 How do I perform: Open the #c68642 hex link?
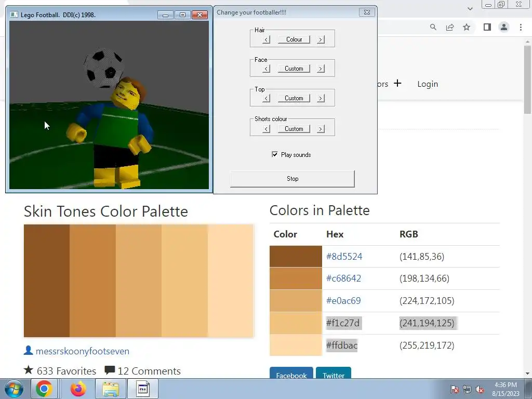click(x=343, y=278)
